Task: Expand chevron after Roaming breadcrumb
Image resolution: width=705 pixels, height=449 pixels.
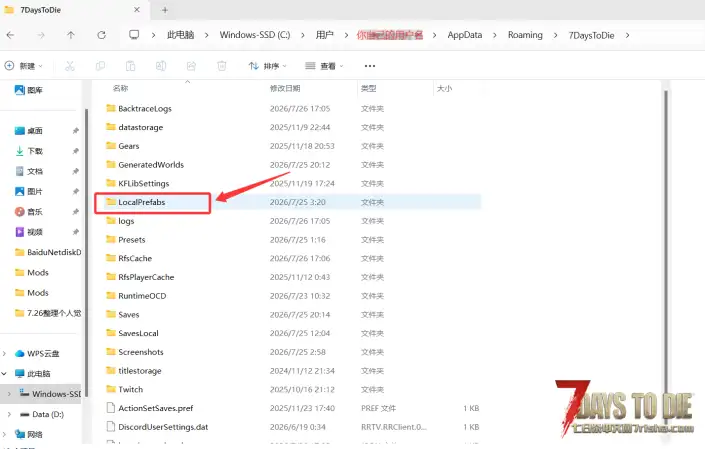Action: (555, 35)
